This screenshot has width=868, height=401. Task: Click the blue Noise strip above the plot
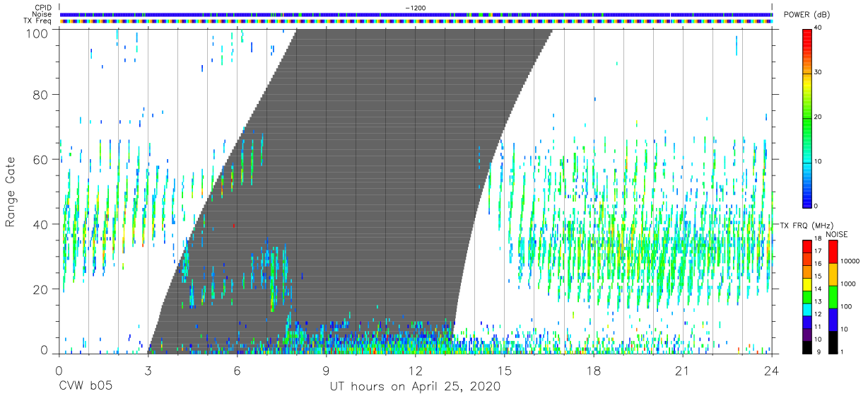(x=416, y=14)
